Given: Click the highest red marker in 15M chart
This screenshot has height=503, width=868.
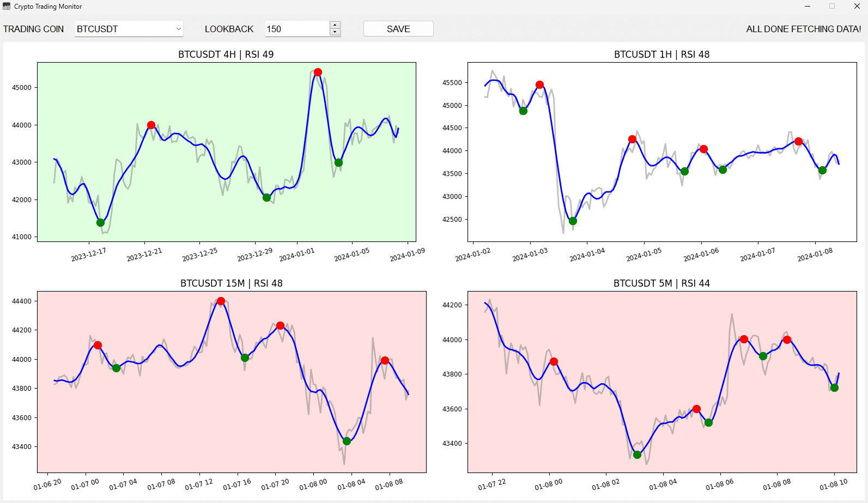Looking at the screenshot, I should pos(221,301).
